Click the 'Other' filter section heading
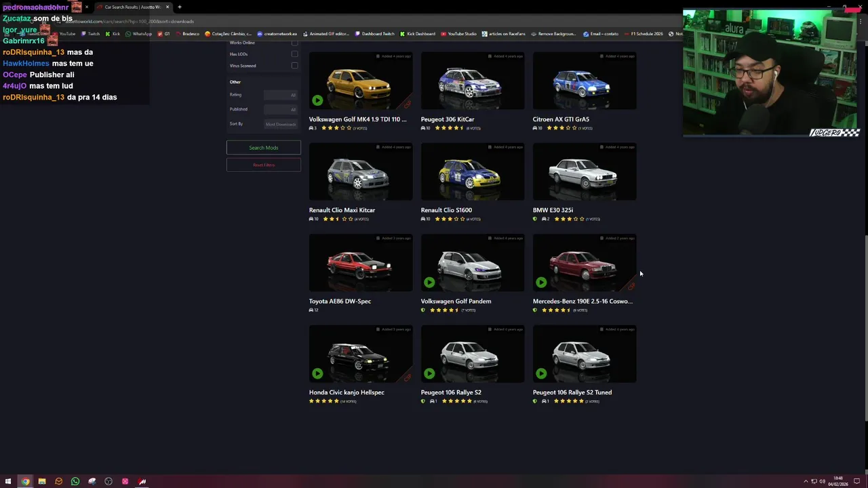The width and height of the screenshot is (868, 488). click(x=235, y=82)
